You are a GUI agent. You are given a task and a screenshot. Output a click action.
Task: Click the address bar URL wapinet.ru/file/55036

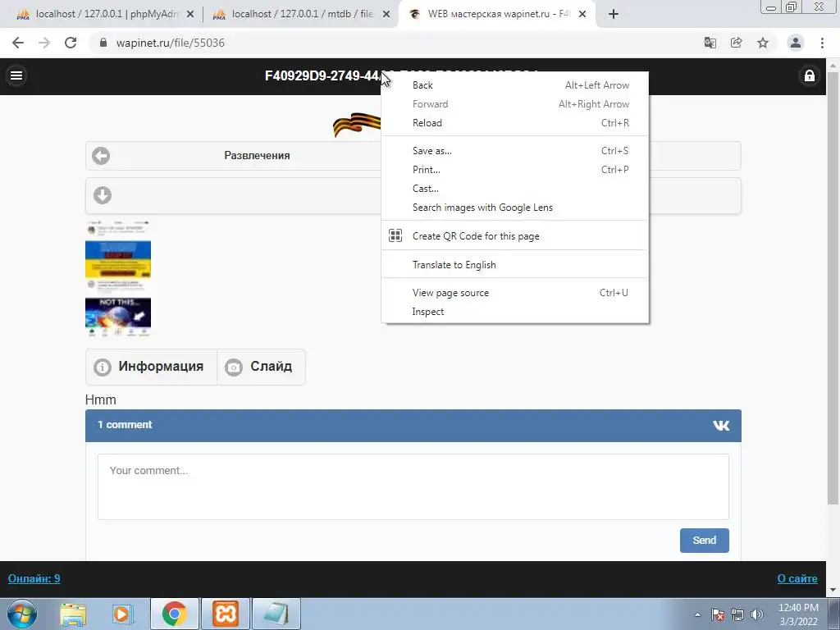coord(171,43)
